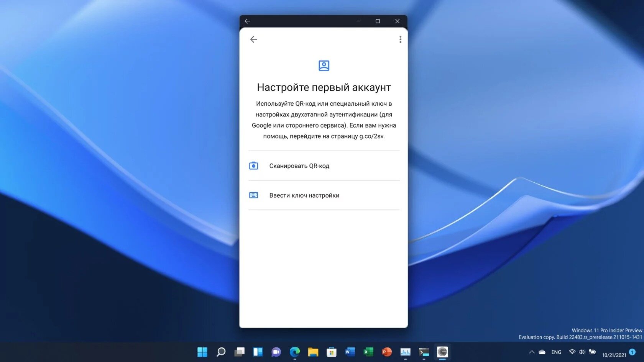
Task: Open Teams Chat from the taskbar
Action: [x=276, y=352]
